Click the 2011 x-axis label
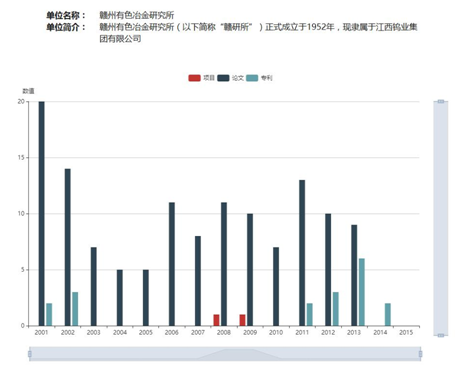 [x=302, y=332]
